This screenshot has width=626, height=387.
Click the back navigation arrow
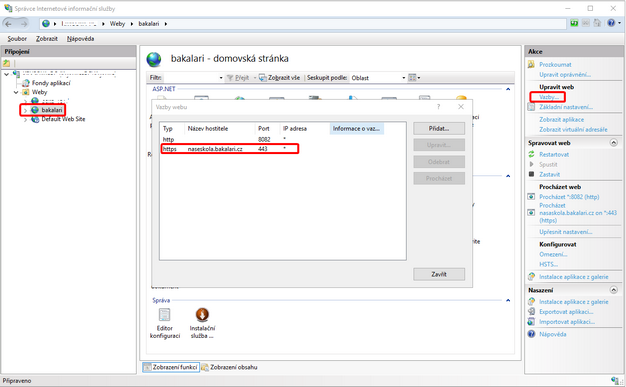(8, 24)
